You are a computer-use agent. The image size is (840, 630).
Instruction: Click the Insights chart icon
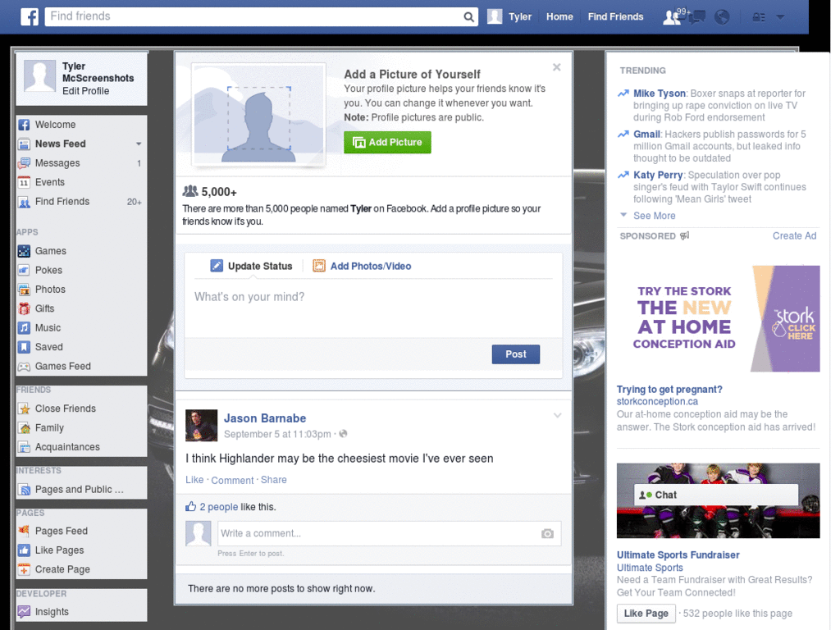pos(24,612)
